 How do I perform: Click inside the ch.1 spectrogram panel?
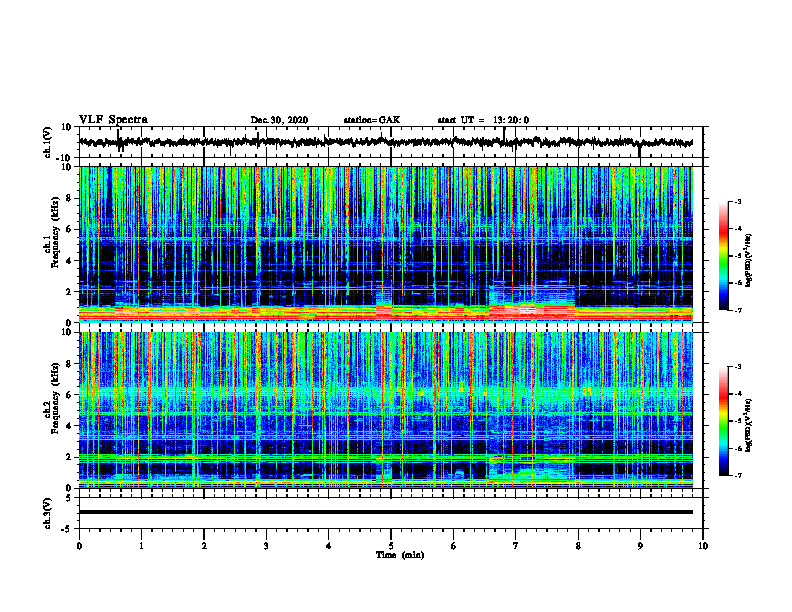pyautogui.click(x=385, y=244)
